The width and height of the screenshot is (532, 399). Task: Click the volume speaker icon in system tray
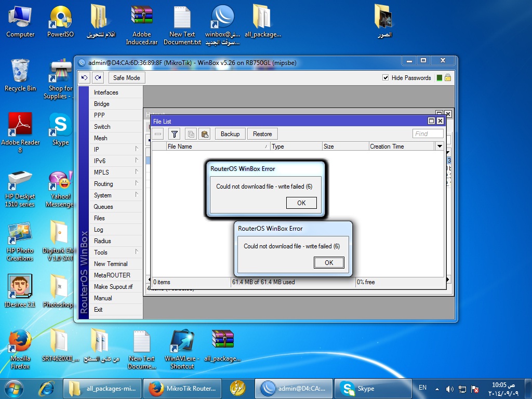(449, 389)
